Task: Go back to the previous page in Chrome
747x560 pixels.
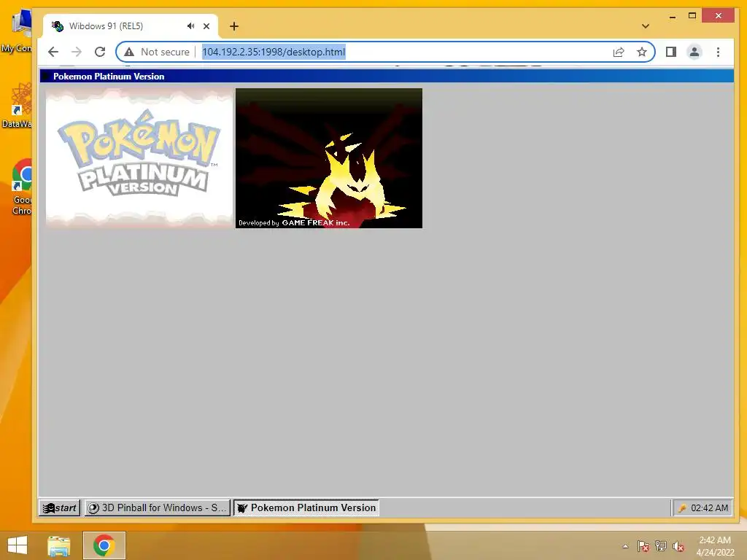Action: pos(53,52)
